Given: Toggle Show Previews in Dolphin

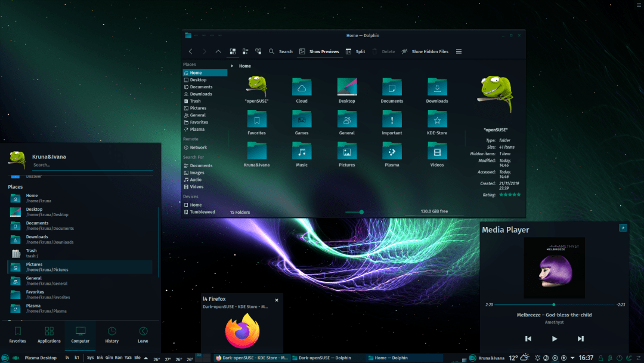Looking at the screenshot, I should 319,51.
